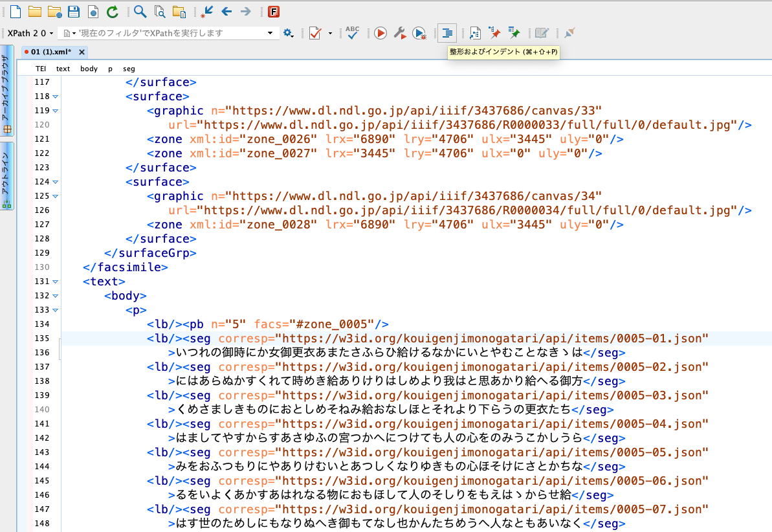Click the greyed-out book with pencil icon
This screenshot has height=532, width=772.
542,33
